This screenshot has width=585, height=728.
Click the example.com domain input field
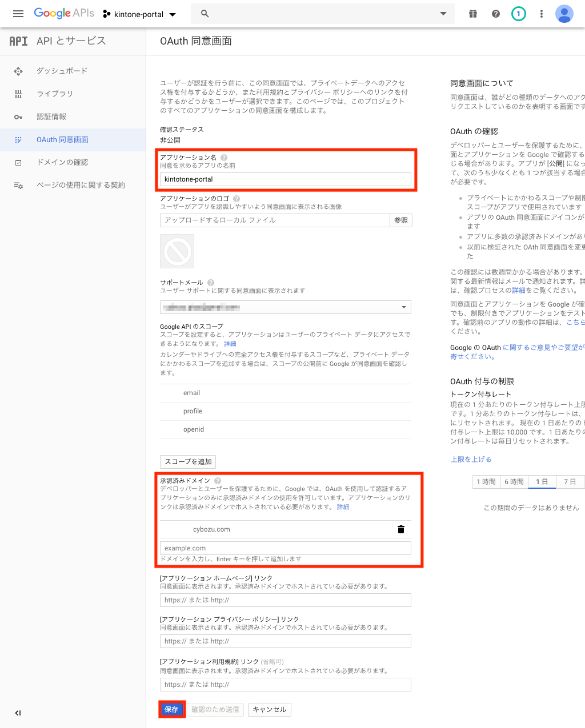tap(286, 548)
